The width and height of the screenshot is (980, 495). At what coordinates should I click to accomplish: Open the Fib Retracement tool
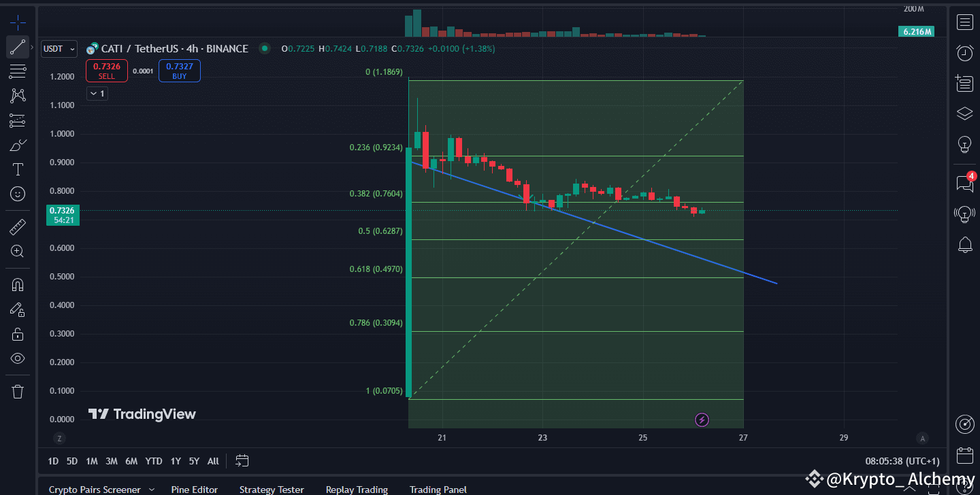coord(17,71)
